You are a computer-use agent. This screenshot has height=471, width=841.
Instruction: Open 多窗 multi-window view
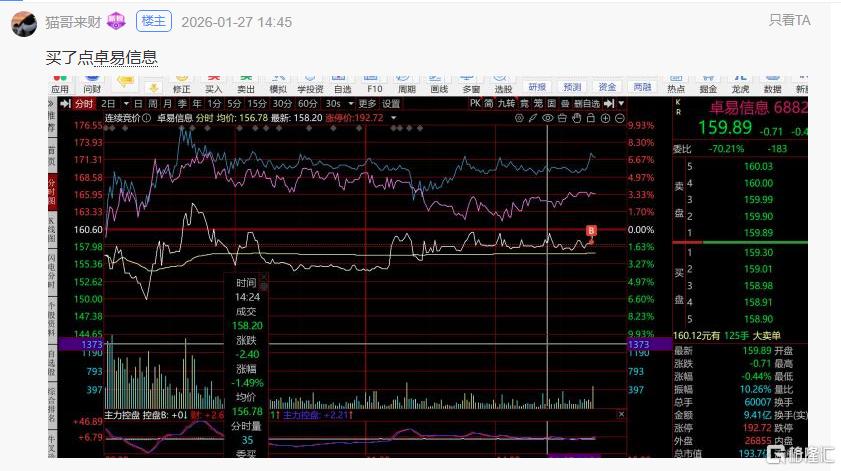tap(471, 85)
